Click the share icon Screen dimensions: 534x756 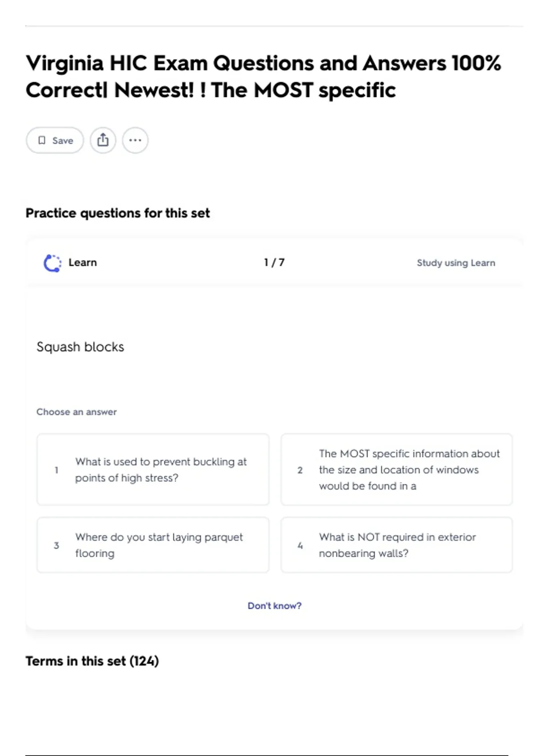103,140
